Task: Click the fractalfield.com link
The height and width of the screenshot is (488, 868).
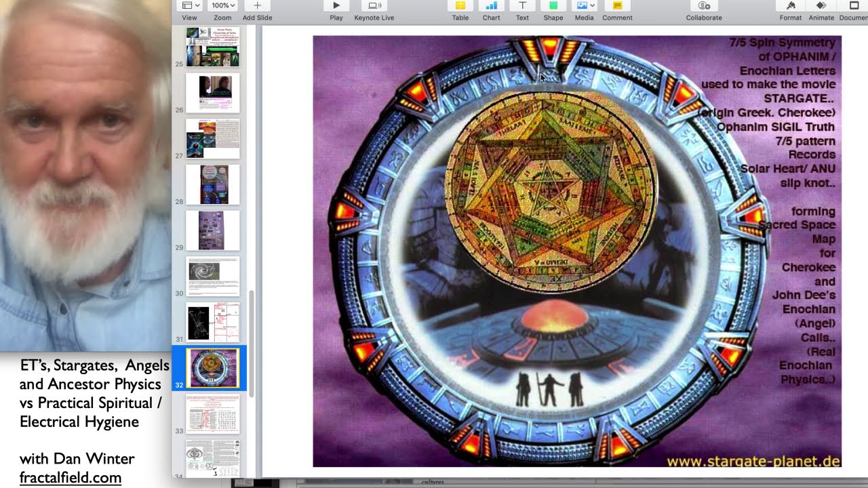Action: click(70, 477)
